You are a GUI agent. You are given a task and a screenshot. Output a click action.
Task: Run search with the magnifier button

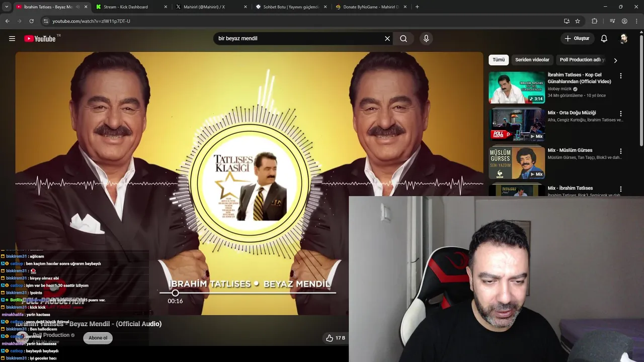[x=404, y=39]
